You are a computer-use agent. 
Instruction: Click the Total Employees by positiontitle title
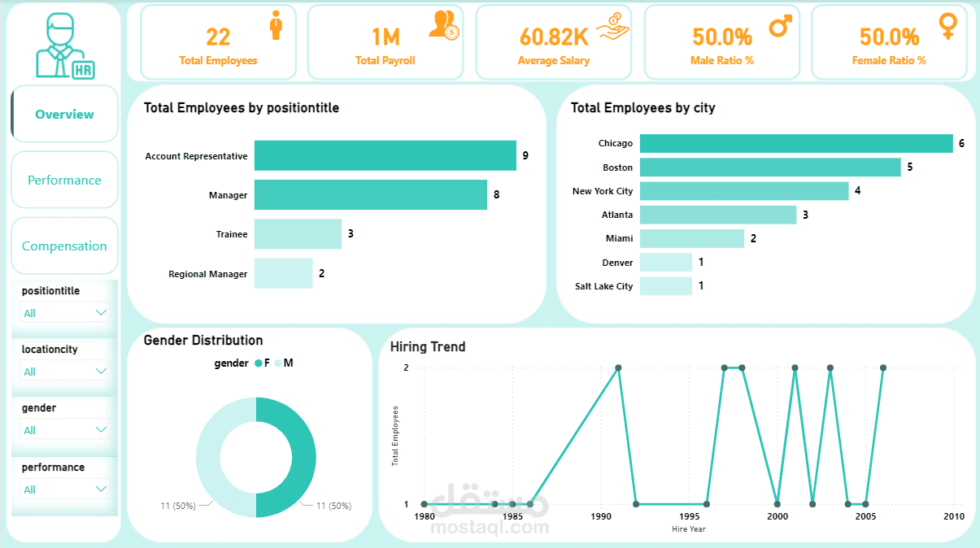(242, 107)
